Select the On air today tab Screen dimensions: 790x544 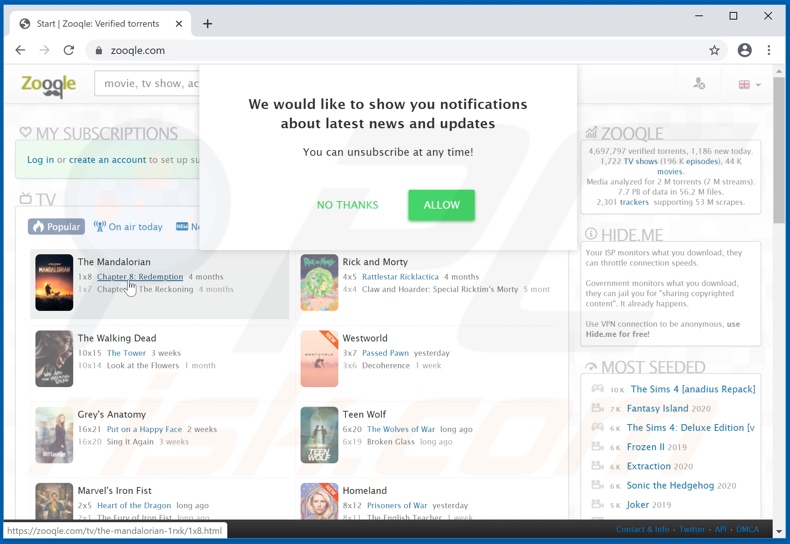point(128,227)
